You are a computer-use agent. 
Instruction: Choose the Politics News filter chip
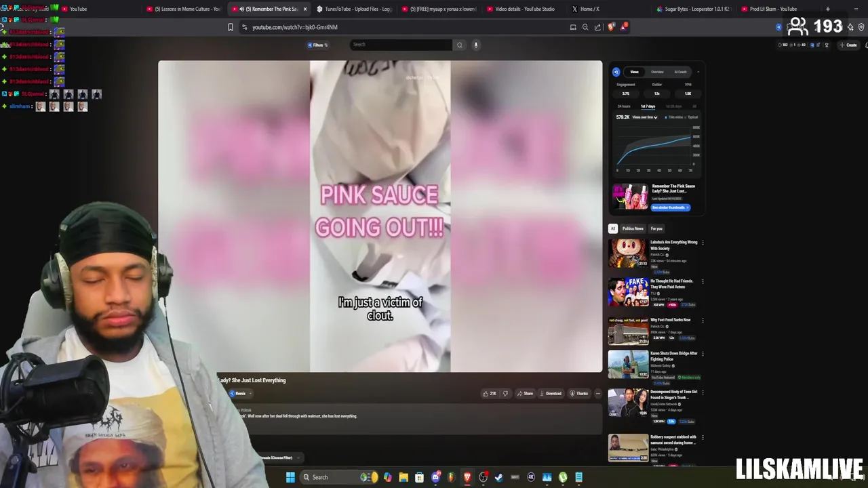633,228
